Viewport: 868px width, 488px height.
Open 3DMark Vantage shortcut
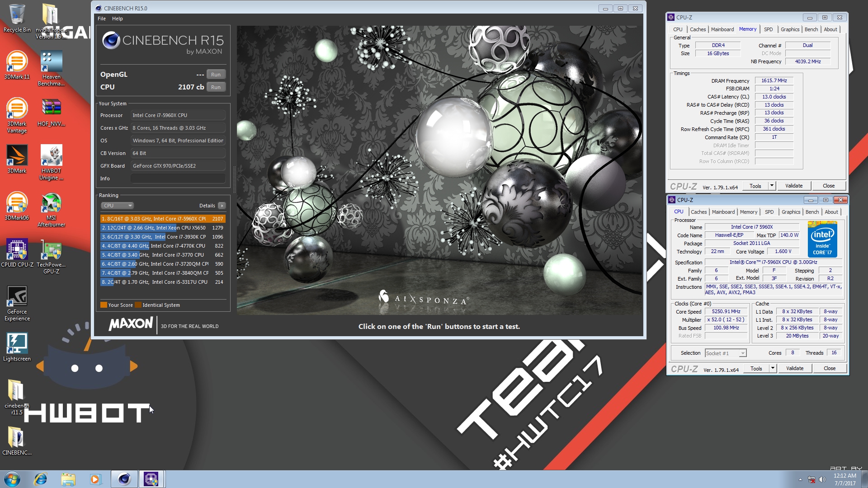(x=17, y=115)
